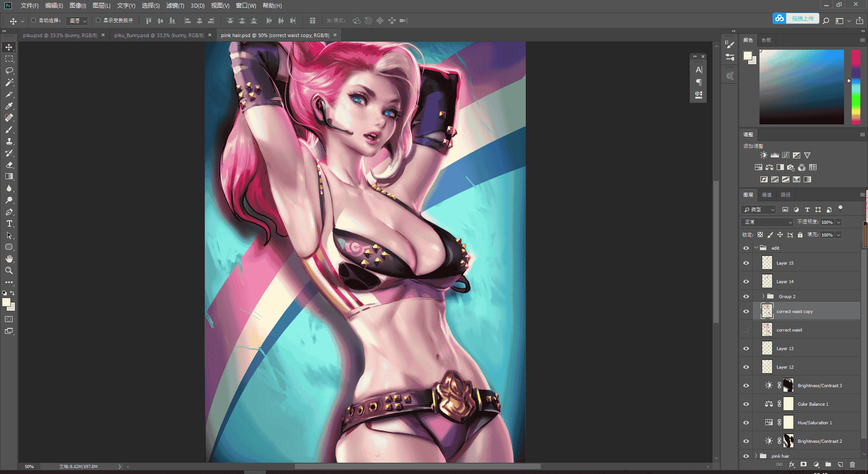Viewport: 868px width, 474px height.
Task: Select the Zoom tool
Action: click(9, 270)
